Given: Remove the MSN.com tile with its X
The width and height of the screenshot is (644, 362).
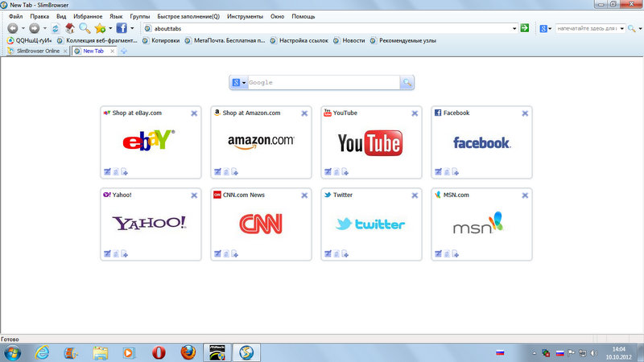Looking at the screenshot, I should [525, 195].
